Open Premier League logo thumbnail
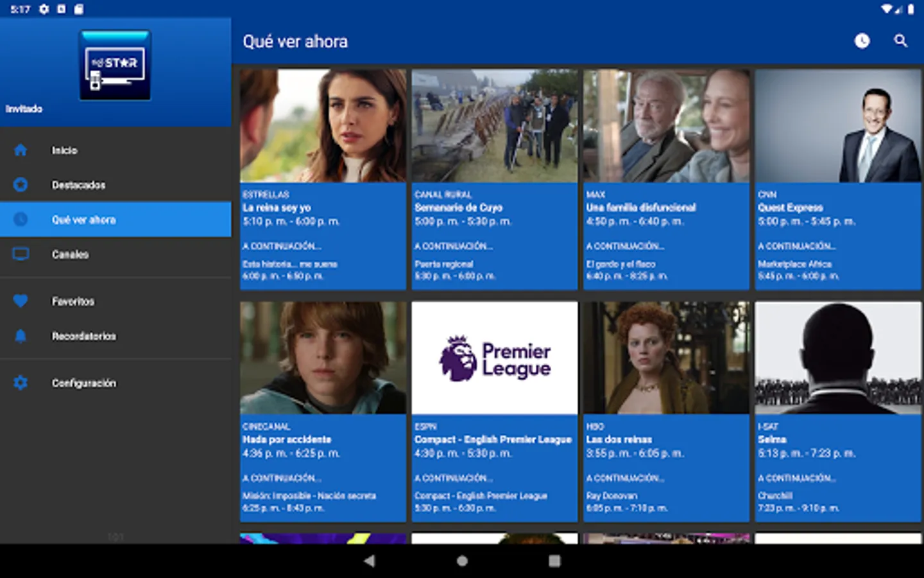Viewport: 924px width, 578px height. [x=495, y=358]
